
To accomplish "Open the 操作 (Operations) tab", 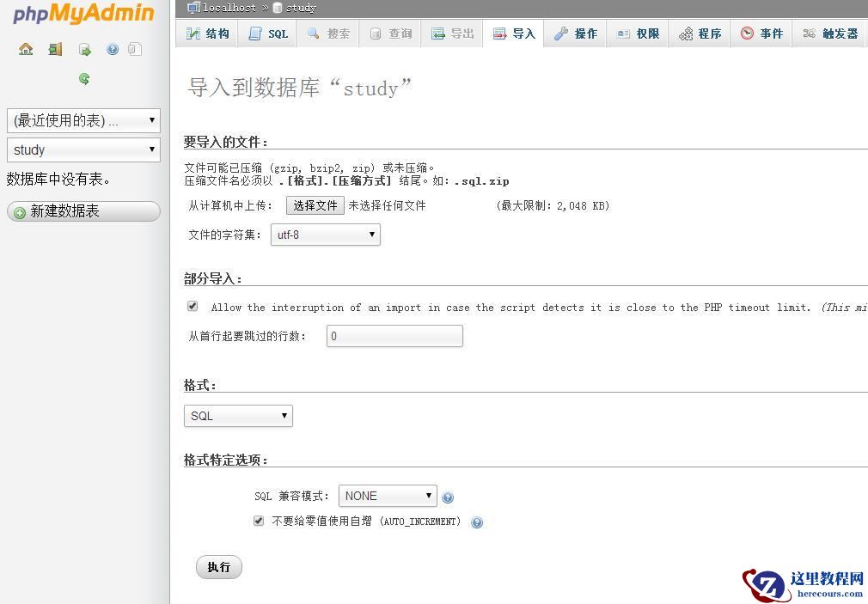I will (575, 34).
